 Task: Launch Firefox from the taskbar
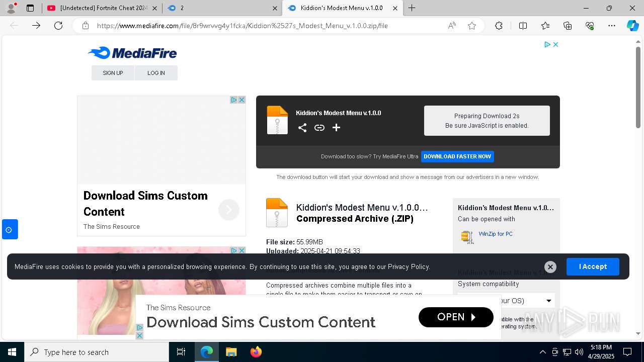pos(256,352)
